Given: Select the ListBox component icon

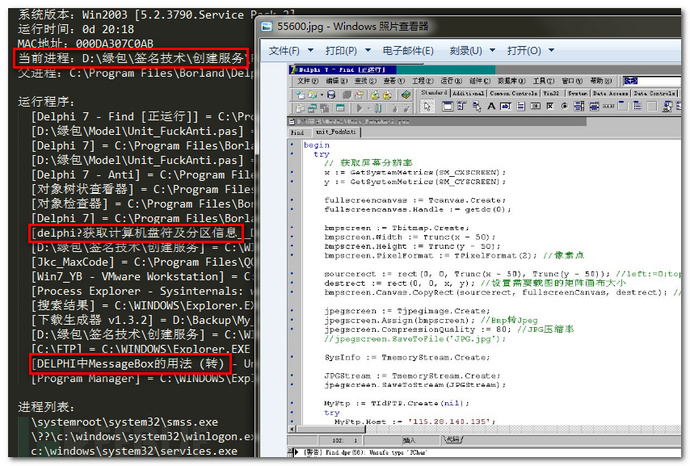Looking at the screenshot, I should pyautogui.click(x=579, y=106).
